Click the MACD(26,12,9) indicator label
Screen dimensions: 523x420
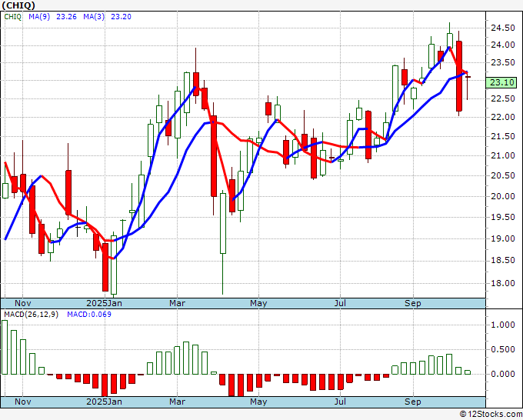[x=31, y=315]
